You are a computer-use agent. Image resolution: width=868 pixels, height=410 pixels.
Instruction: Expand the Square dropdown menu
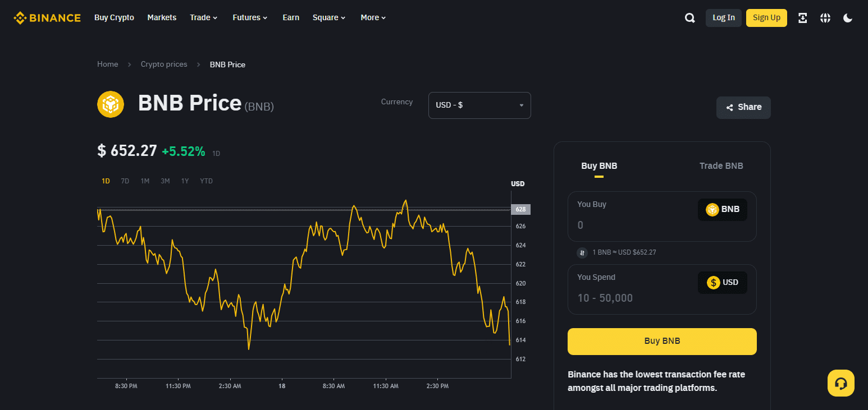coord(330,17)
